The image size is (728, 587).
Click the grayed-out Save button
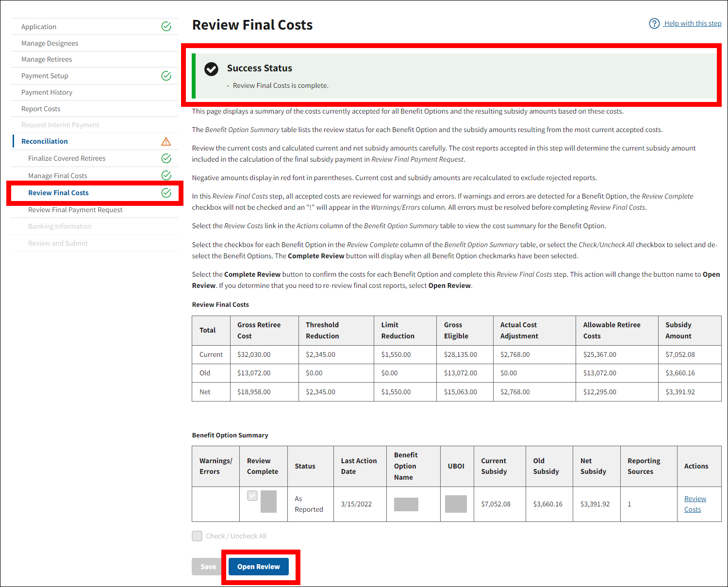pos(208,567)
